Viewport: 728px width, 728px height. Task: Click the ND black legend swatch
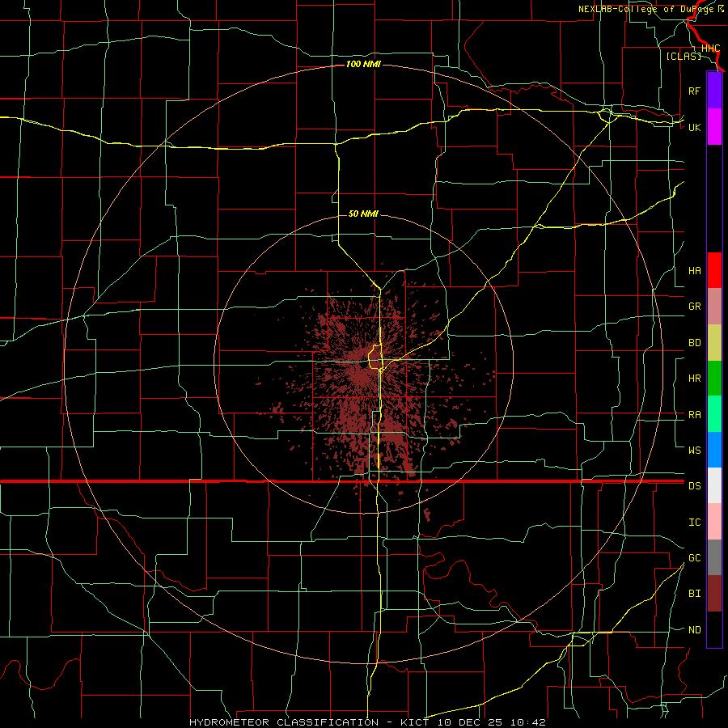pos(714,629)
